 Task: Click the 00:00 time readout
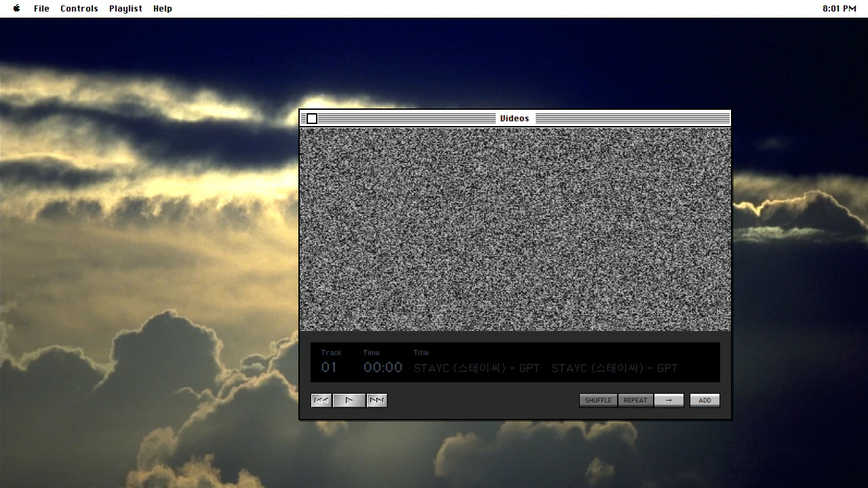(382, 367)
